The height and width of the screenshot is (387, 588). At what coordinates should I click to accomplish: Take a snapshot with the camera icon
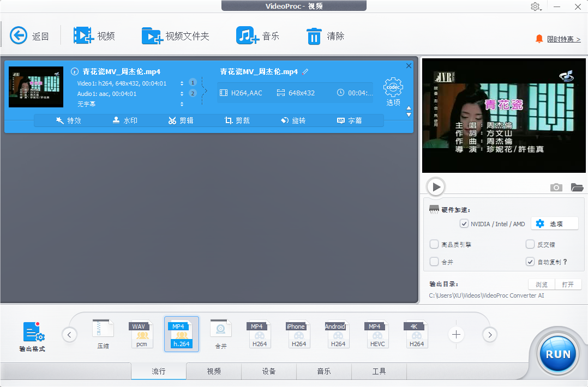(556, 188)
